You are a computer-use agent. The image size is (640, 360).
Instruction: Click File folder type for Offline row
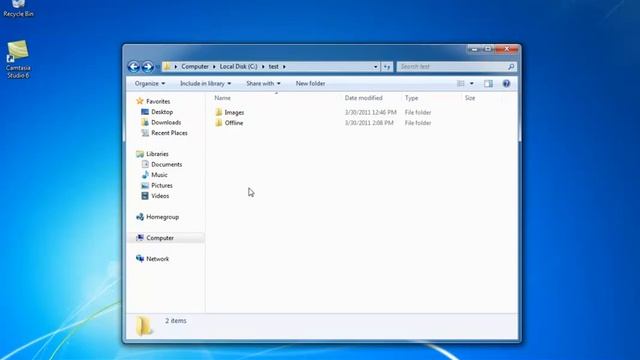coord(418,123)
